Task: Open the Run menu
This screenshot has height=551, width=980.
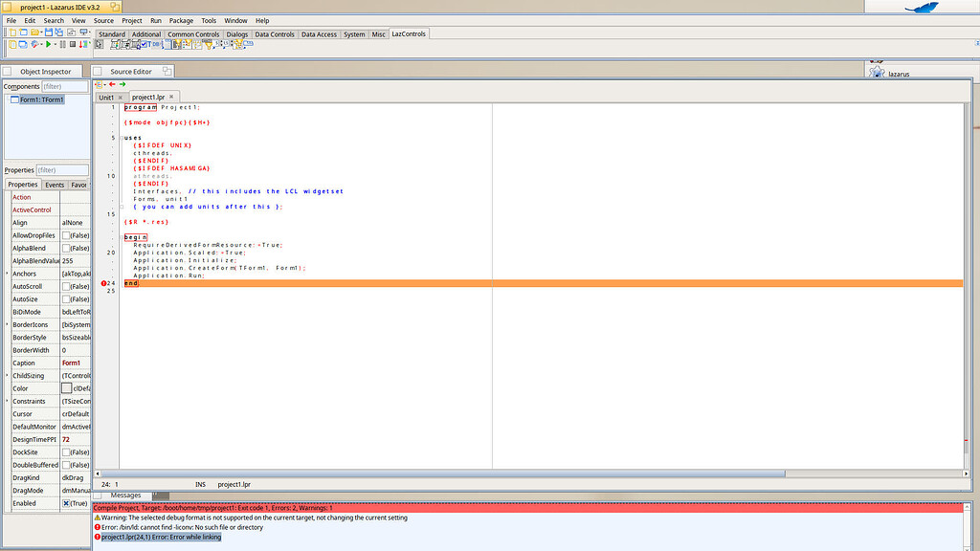Action: tap(156, 19)
